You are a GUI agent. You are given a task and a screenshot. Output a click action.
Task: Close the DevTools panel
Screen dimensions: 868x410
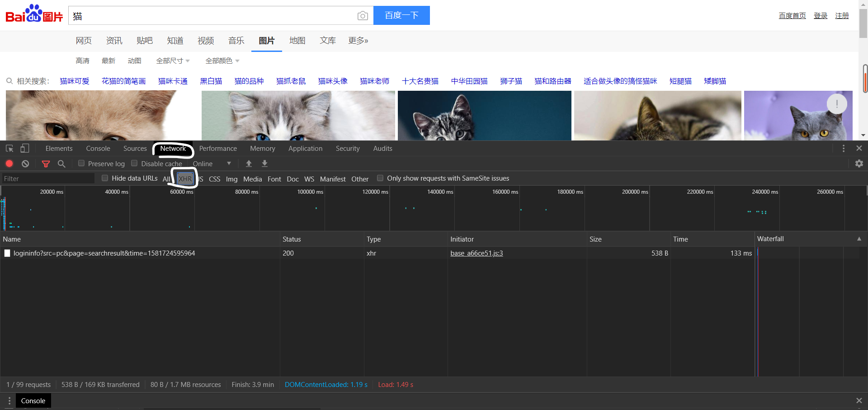point(859,148)
